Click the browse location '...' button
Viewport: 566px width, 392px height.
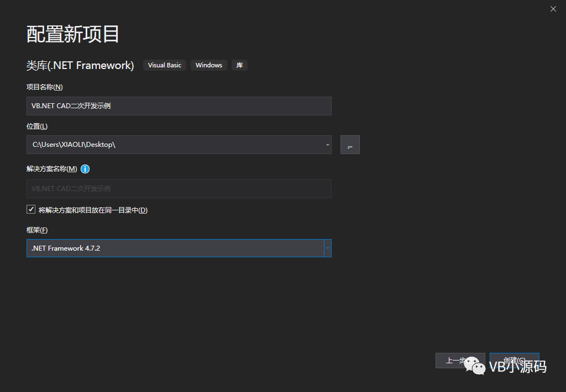[350, 145]
